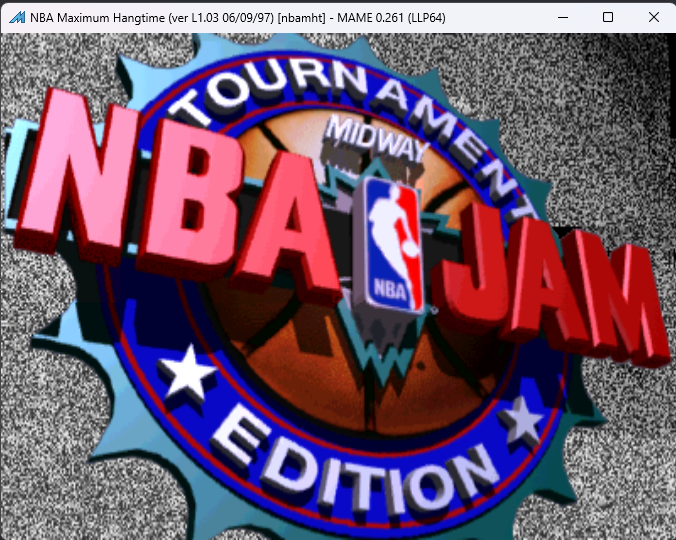Minimize the MAME window
676x540 pixels.
pyautogui.click(x=563, y=17)
